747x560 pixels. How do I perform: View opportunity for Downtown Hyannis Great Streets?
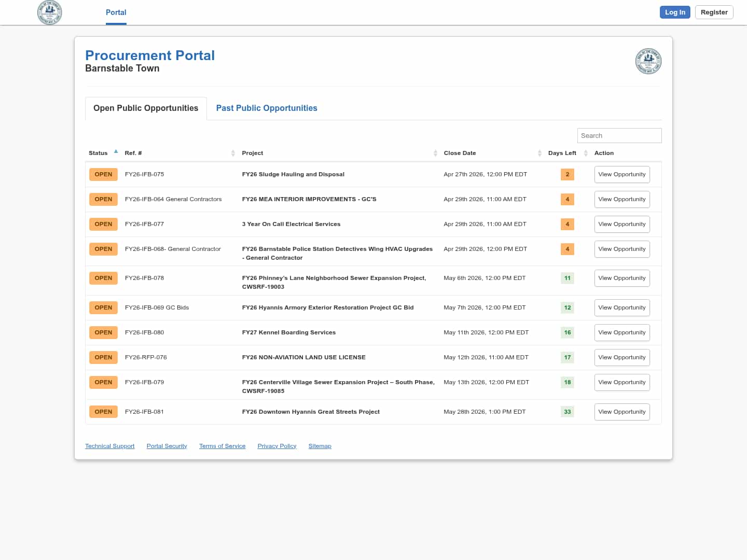point(621,412)
